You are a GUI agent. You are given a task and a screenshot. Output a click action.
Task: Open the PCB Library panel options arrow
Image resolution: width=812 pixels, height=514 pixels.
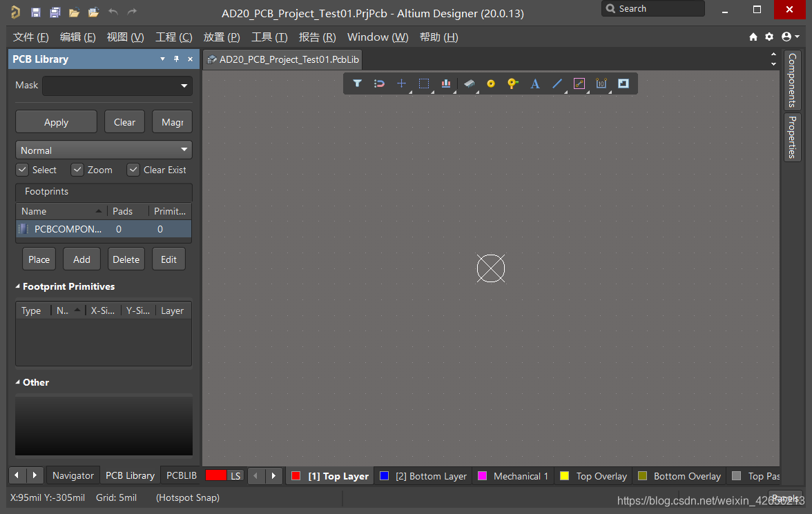pyautogui.click(x=163, y=59)
